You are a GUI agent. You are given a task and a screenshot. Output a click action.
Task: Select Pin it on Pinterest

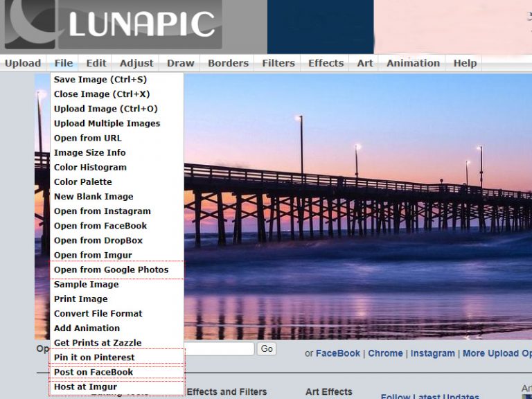tap(117, 357)
